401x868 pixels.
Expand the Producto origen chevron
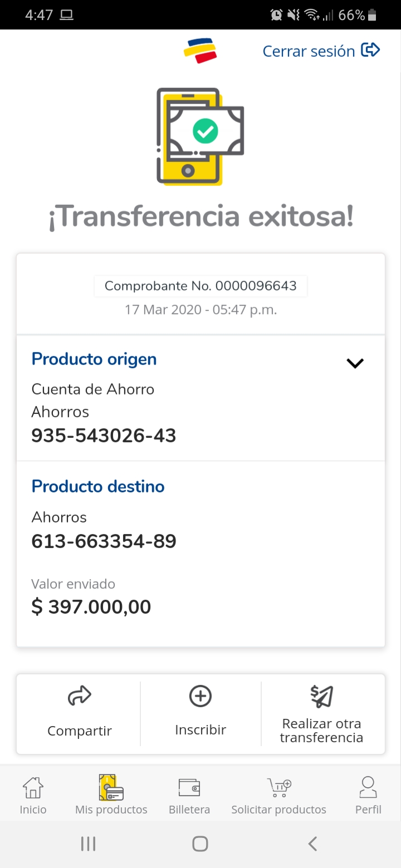[x=355, y=363]
